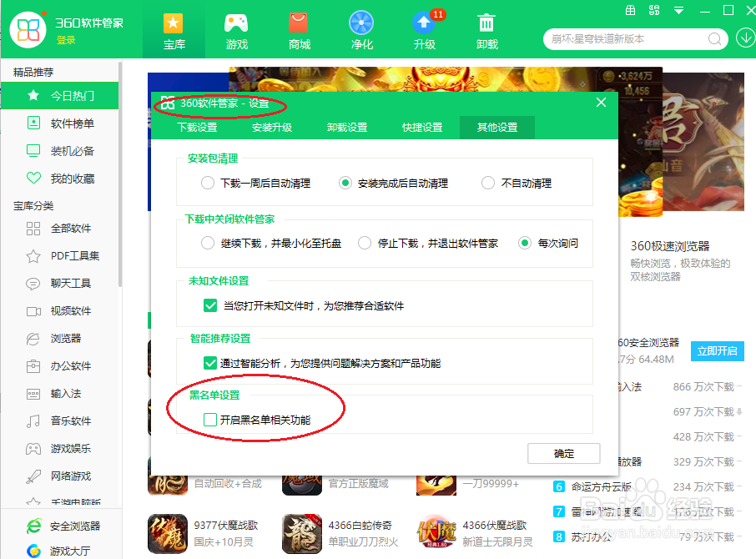This screenshot has height=559, width=756.
Task: Open the 商城 shopping bag icon
Action: click(x=299, y=23)
